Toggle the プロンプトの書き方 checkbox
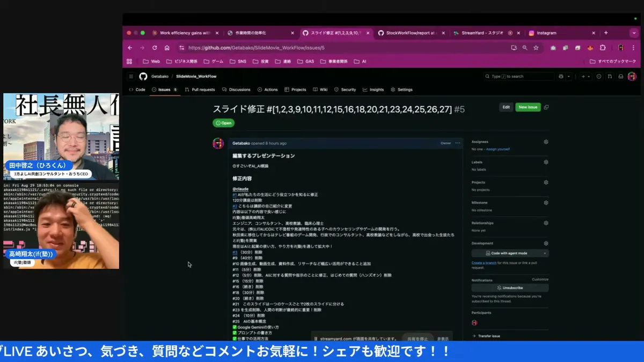 pyautogui.click(x=235, y=333)
